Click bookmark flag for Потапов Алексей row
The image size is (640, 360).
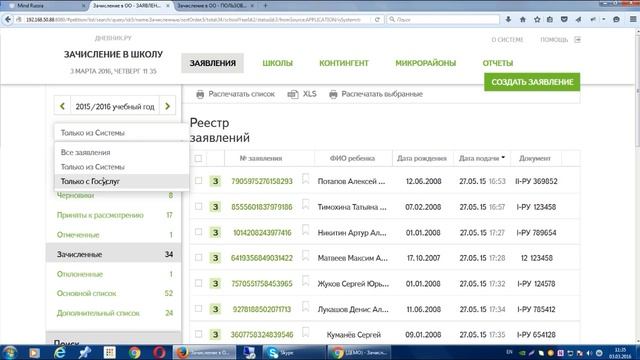305,179
